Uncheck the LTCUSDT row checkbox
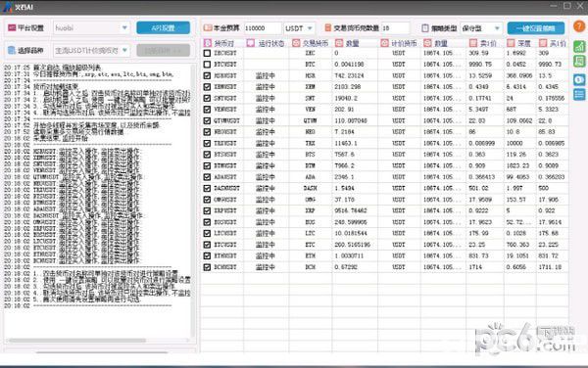Image resolution: width=588 pixels, height=368 pixels. (x=207, y=233)
